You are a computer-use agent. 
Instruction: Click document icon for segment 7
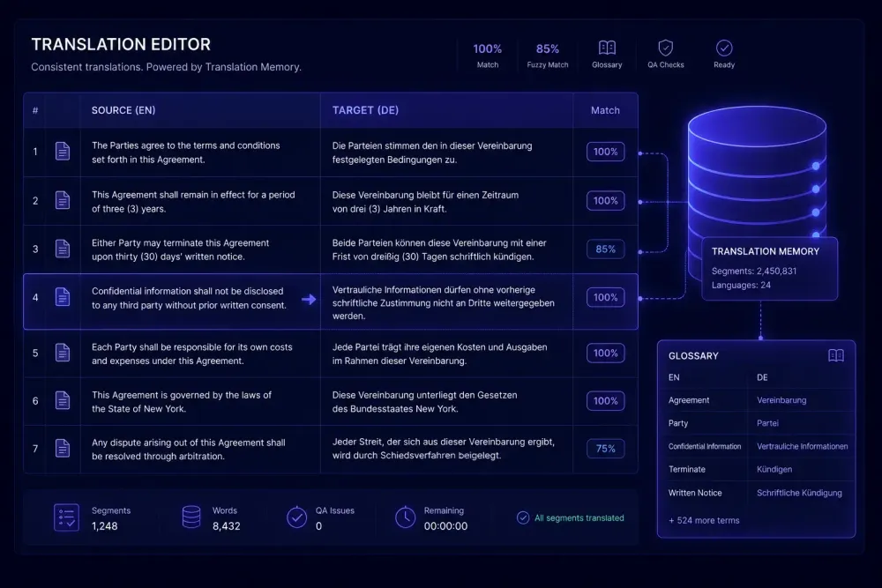(63, 448)
